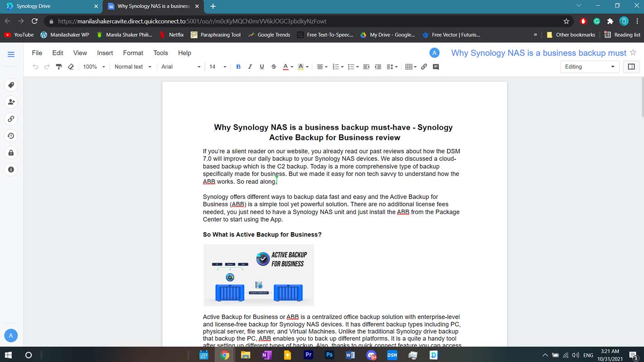644x362 pixels.
Task: Open the hamburger navigation menu
Action: tap(11, 54)
